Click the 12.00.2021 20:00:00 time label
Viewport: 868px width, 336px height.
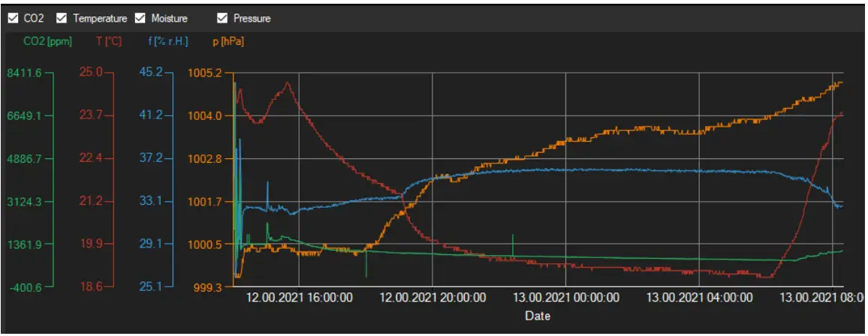click(x=432, y=298)
